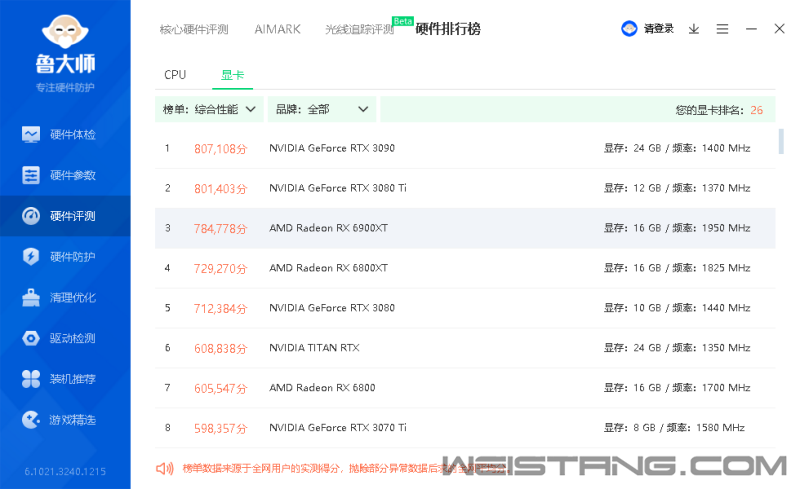800x489 pixels.
Task: Open the hamburger main menu
Action: (x=722, y=29)
